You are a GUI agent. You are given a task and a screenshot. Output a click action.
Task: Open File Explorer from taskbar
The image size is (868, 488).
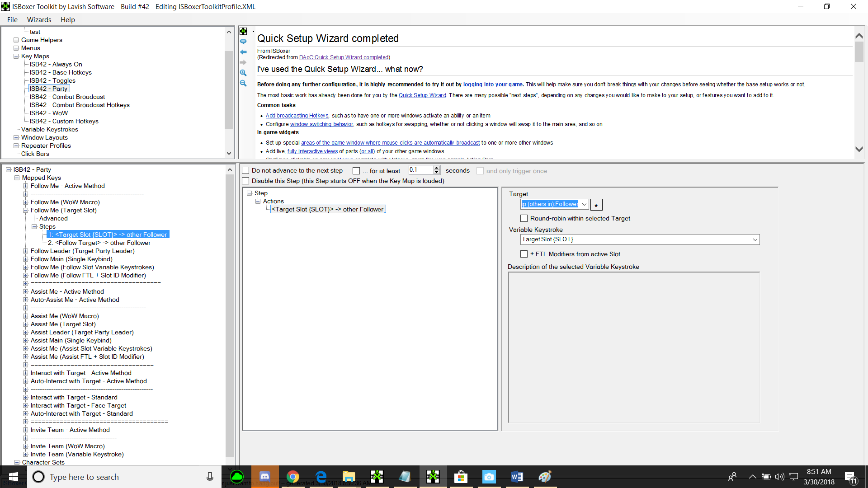click(349, 477)
